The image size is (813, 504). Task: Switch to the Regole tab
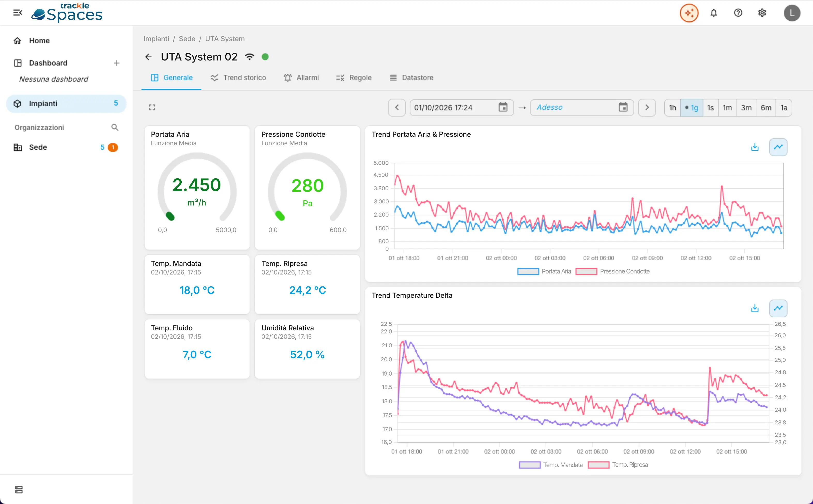tap(354, 78)
